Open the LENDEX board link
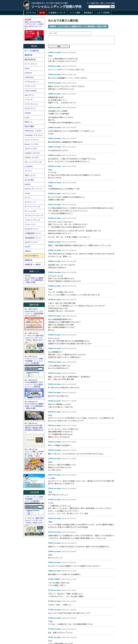This screenshot has width=138, height=644. coord(34,113)
